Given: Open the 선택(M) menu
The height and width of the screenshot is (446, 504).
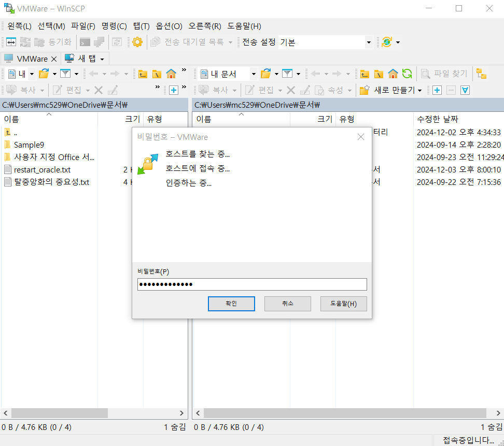Looking at the screenshot, I should (51, 26).
